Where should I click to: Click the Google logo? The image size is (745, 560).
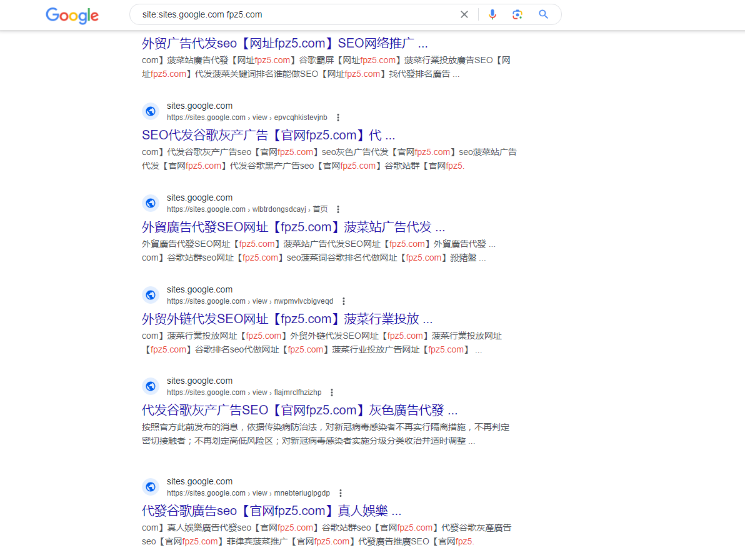(x=72, y=15)
